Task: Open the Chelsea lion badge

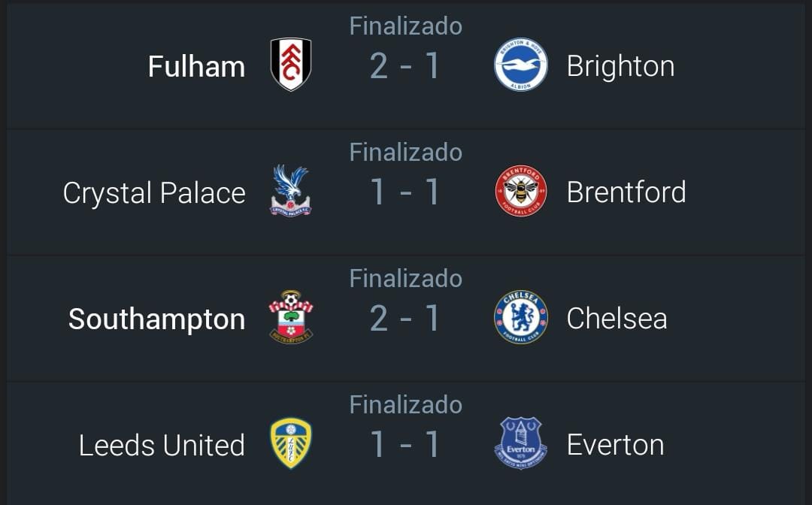Action: pyautogui.click(x=521, y=316)
